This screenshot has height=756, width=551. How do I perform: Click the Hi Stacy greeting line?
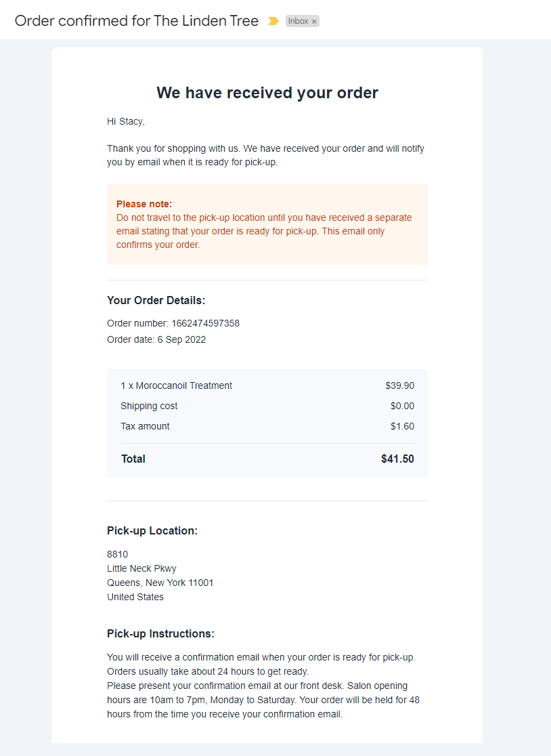pyautogui.click(x=126, y=121)
